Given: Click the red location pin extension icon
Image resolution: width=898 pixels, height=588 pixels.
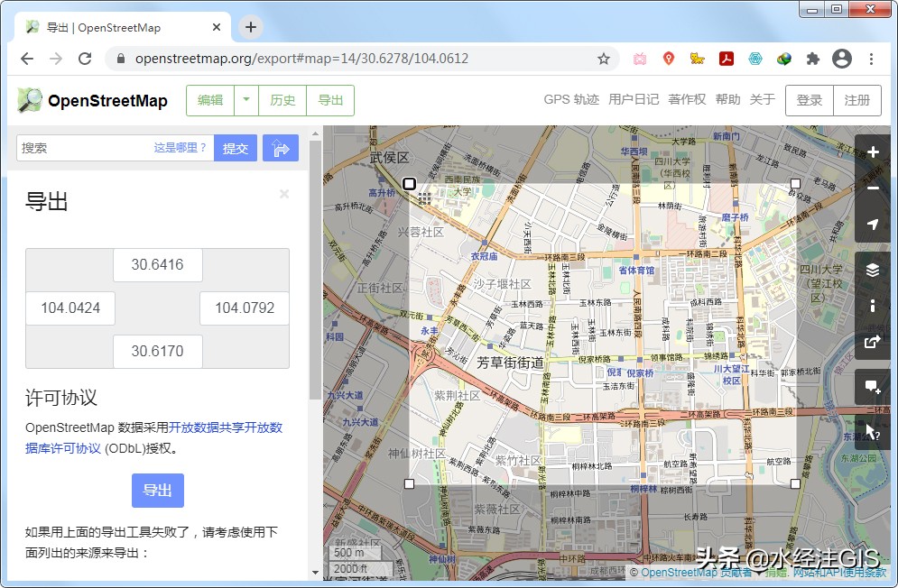Looking at the screenshot, I should pos(669,59).
